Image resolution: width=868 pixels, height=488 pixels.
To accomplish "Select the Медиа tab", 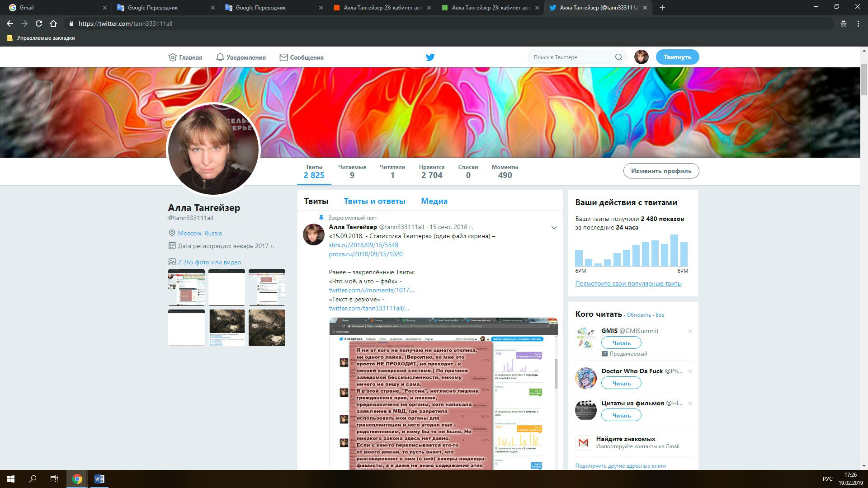I will [434, 201].
